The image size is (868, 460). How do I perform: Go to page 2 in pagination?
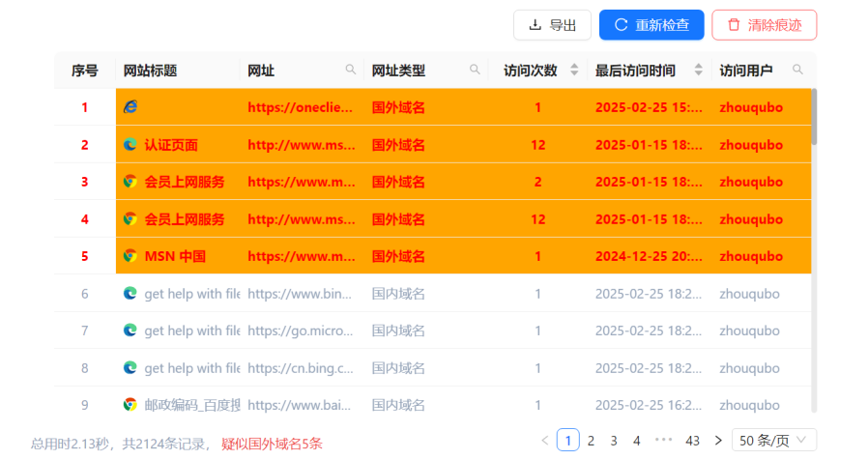click(591, 440)
